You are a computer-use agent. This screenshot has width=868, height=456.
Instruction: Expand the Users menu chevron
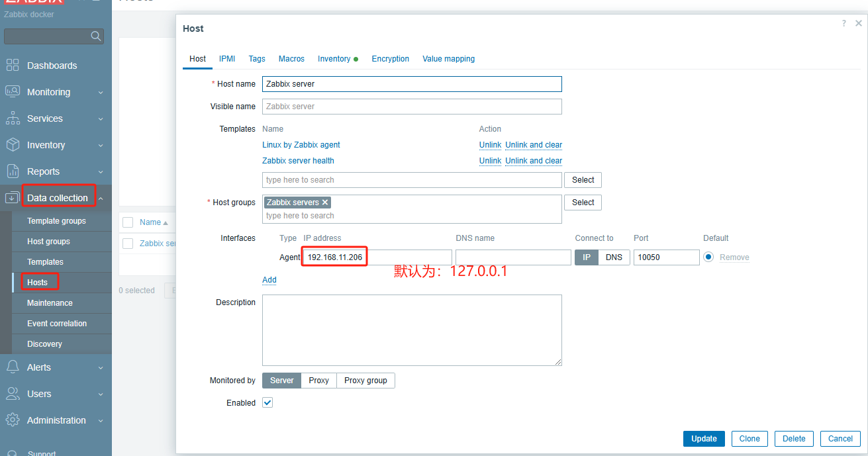coord(101,394)
